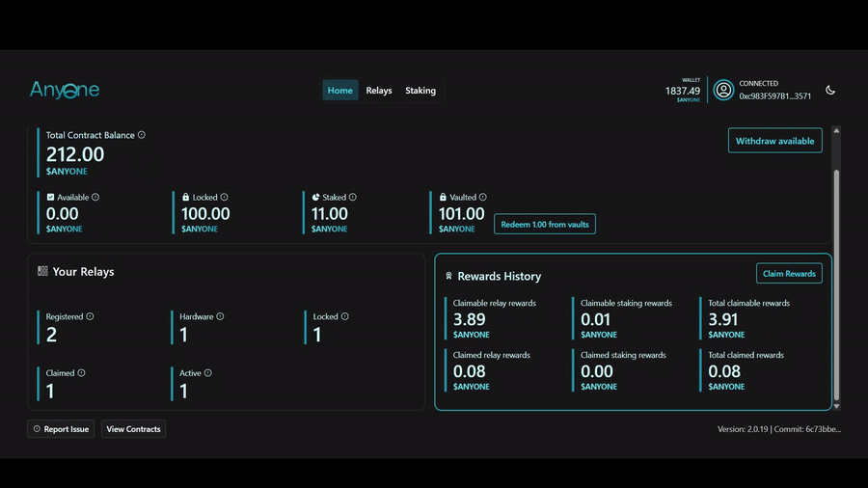The height and width of the screenshot is (488, 868).
Task: Click Redeem 1.00 from vaults
Action: (545, 224)
